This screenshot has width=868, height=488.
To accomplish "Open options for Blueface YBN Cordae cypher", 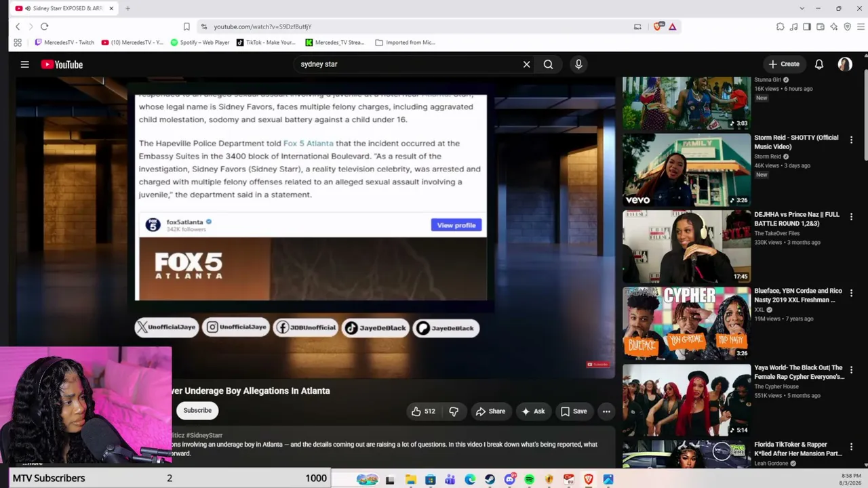I will point(851,293).
